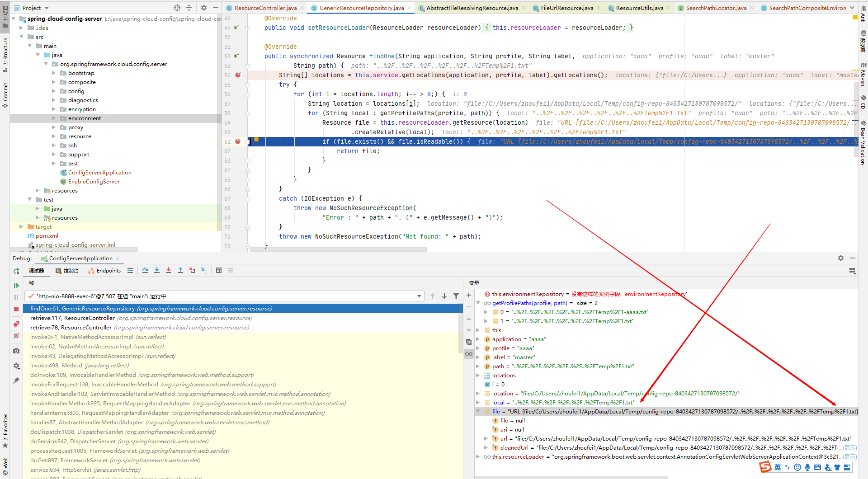The height and width of the screenshot is (479, 868).
Task: Open the Endpoints debug tab
Action: pos(105,271)
